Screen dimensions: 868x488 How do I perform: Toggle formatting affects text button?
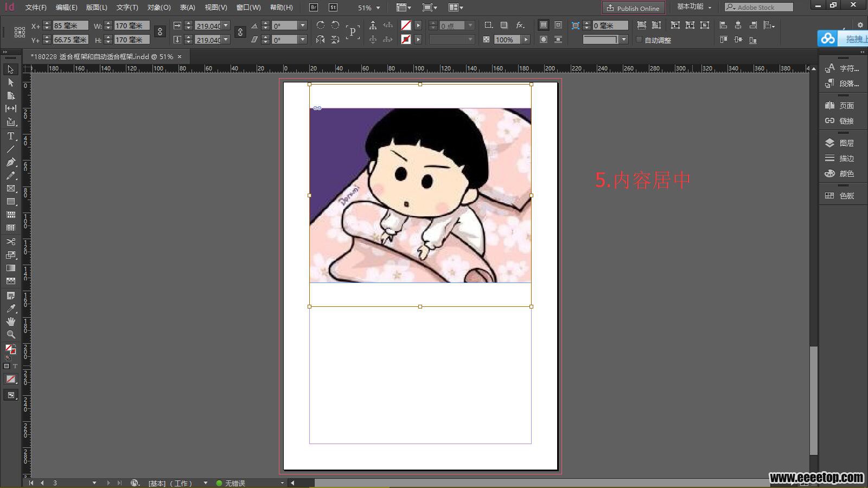15,366
